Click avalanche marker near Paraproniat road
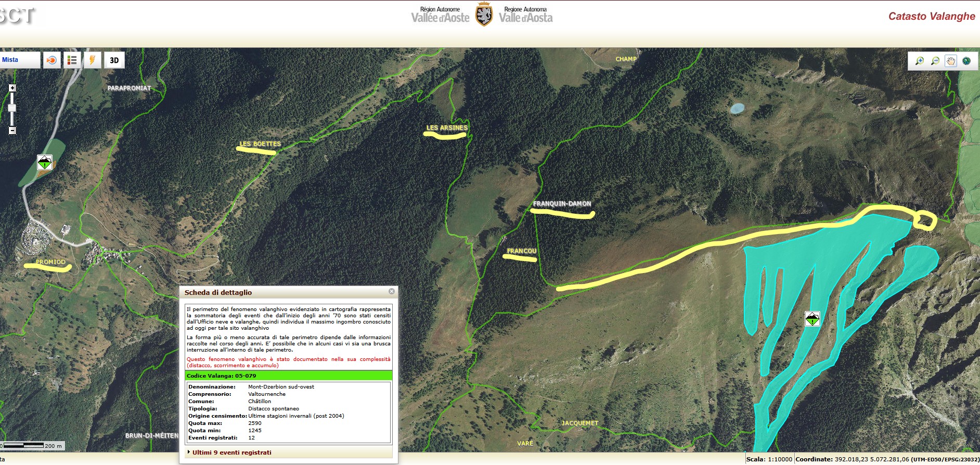 click(45, 162)
